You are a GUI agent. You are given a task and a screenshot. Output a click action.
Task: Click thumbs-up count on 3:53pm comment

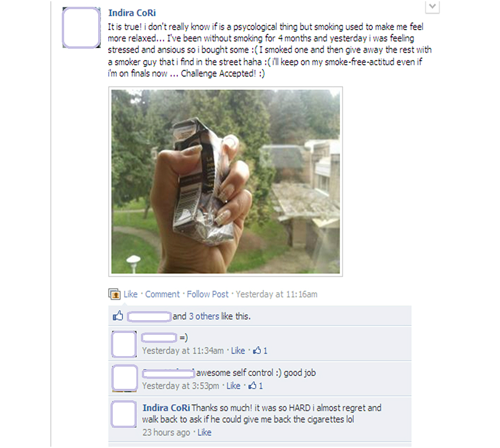tap(256, 386)
